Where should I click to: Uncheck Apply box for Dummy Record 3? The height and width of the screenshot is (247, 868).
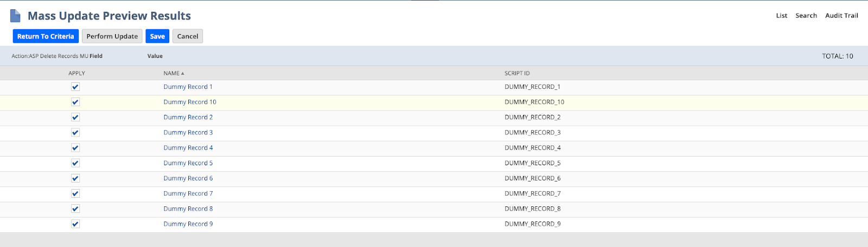(75, 132)
